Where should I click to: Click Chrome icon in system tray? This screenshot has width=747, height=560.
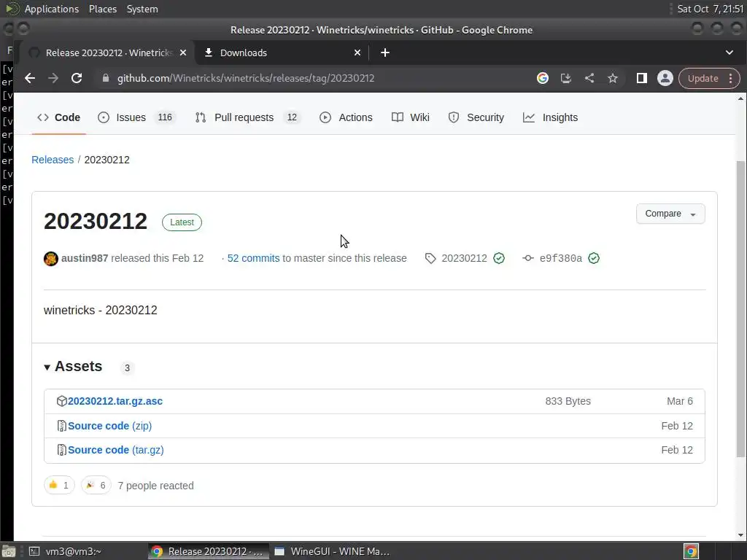(x=691, y=551)
